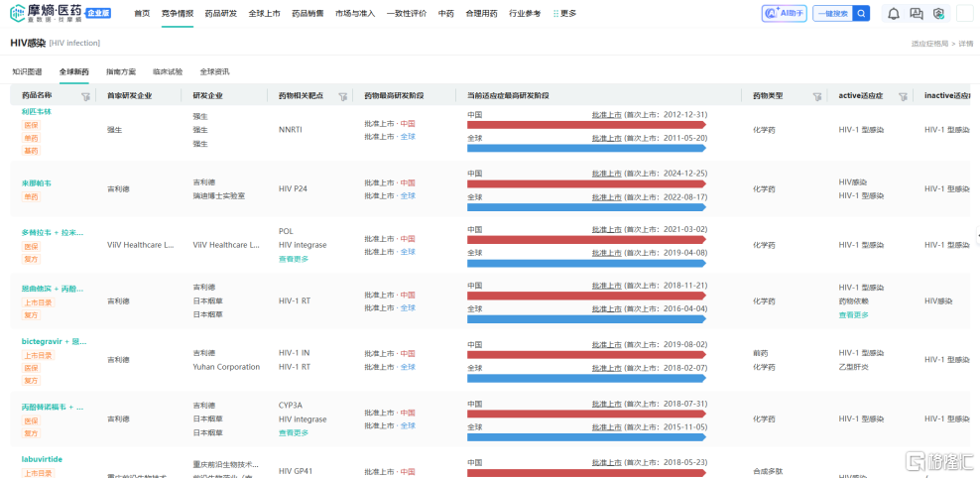Open the labuvirtide drug link
Viewport: 980px width, 478px height.
42,459
